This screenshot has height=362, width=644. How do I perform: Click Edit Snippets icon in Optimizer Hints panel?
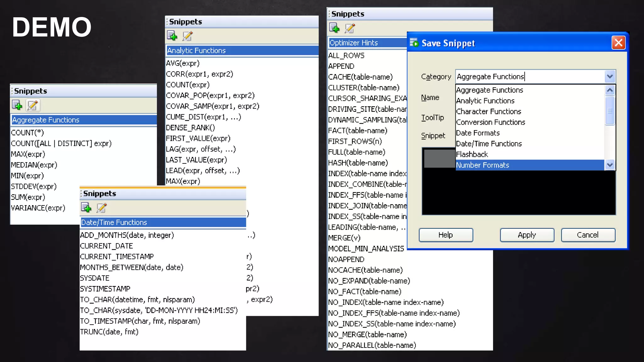click(x=350, y=28)
